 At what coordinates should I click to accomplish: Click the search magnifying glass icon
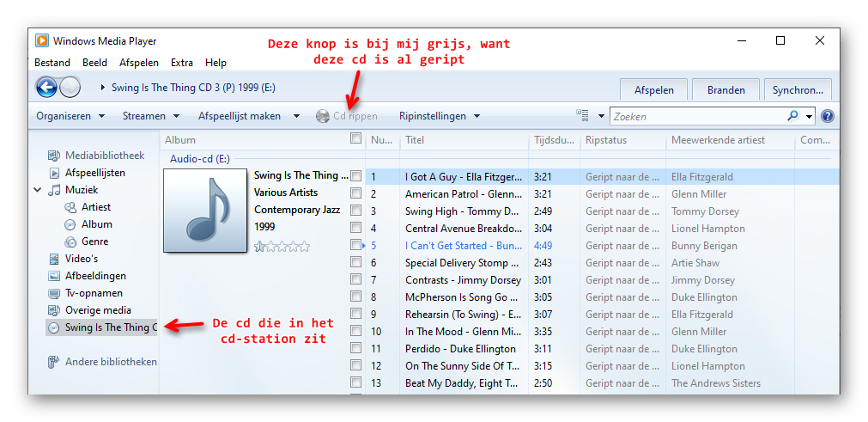pyautogui.click(x=792, y=116)
